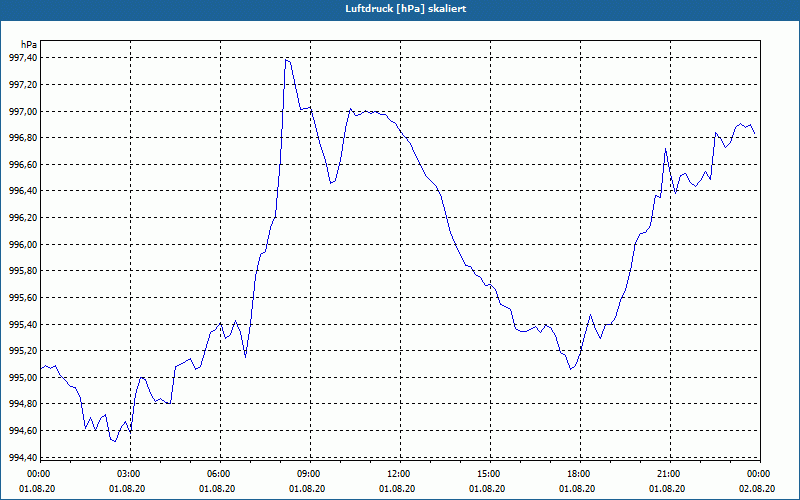Click the 995,20 y-axis value
This screenshot has width=800, height=500.
pyautogui.click(x=23, y=351)
